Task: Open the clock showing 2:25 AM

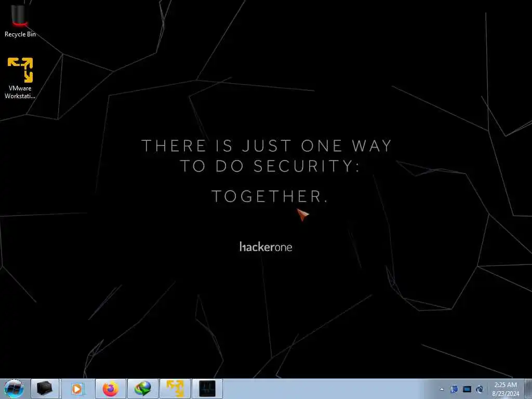Action: click(506, 389)
